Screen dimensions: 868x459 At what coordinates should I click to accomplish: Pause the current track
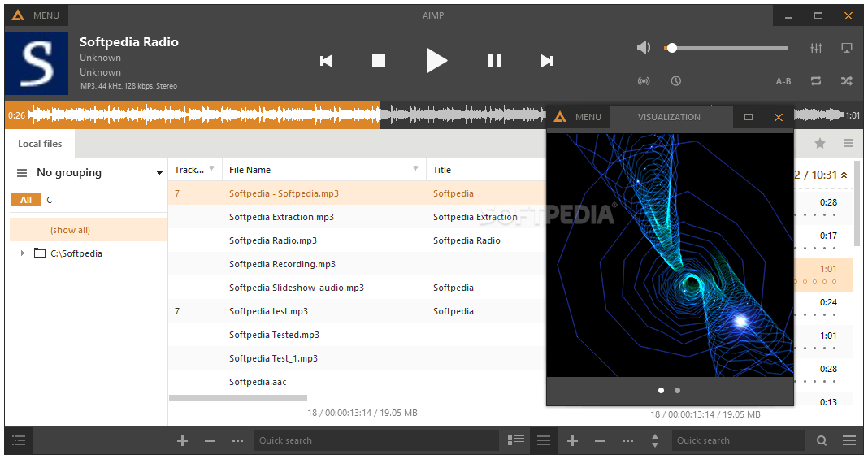495,61
